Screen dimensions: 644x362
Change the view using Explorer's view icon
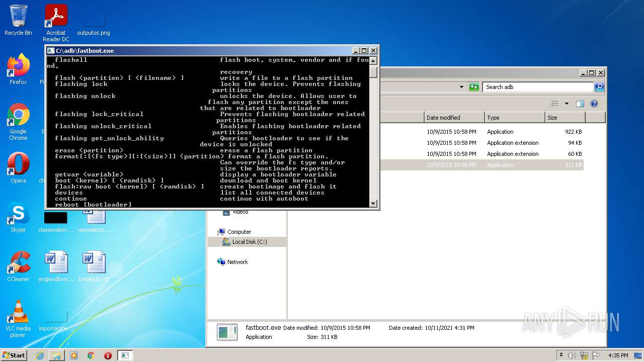click(x=554, y=104)
